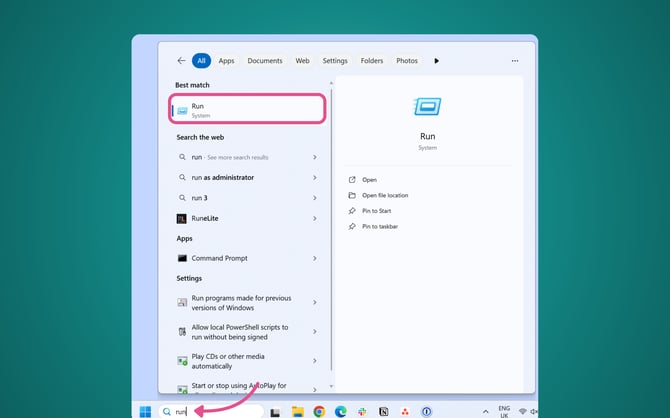Switch to the Apps filter tab
The image size is (670, 418).
coord(226,61)
